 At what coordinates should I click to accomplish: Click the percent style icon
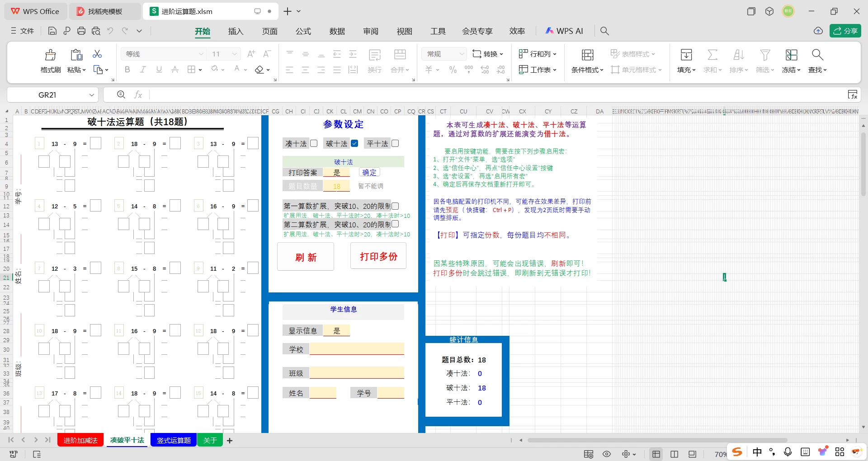[453, 70]
